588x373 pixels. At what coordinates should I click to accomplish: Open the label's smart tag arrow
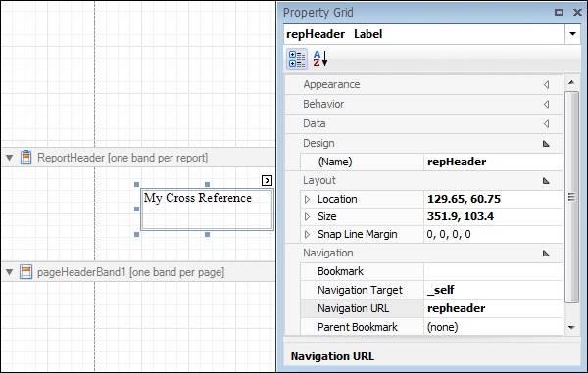click(x=267, y=180)
